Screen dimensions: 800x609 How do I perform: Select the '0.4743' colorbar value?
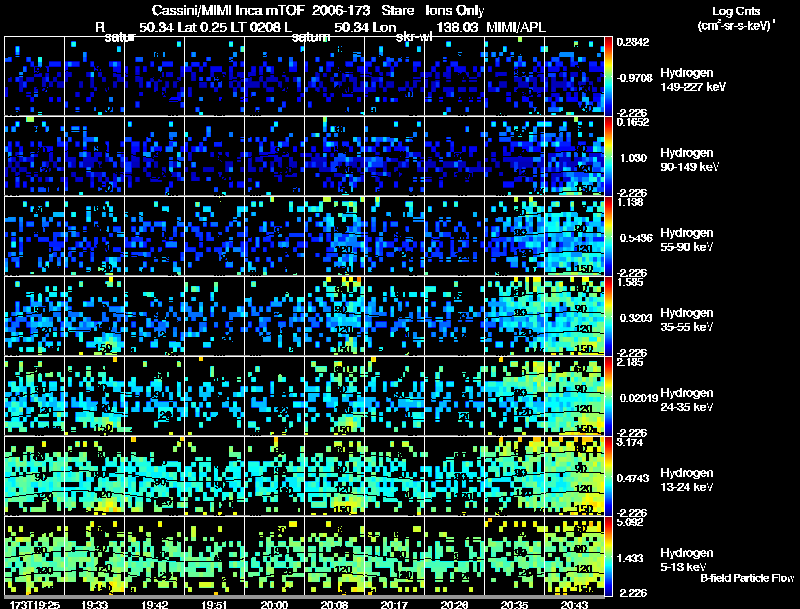[x=633, y=478]
